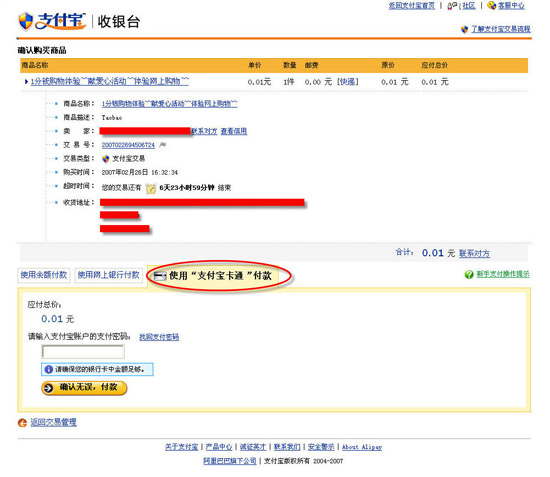550x477 pixels.
Task: Click the green question mark help icon
Action: point(469,275)
